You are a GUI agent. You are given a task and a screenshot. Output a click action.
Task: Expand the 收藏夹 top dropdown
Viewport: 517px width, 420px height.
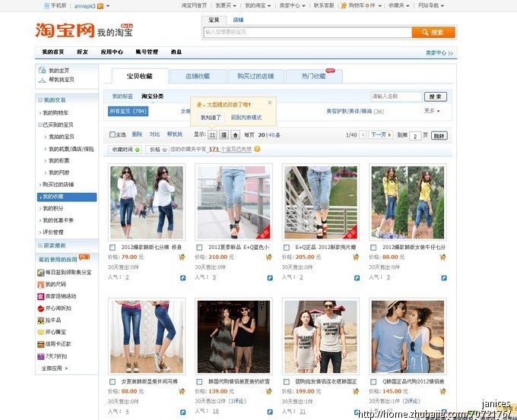click(399, 5)
